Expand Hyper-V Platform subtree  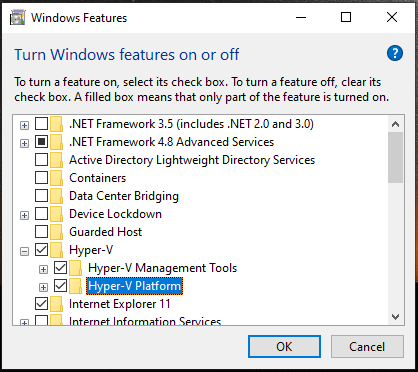[x=43, y=287]
